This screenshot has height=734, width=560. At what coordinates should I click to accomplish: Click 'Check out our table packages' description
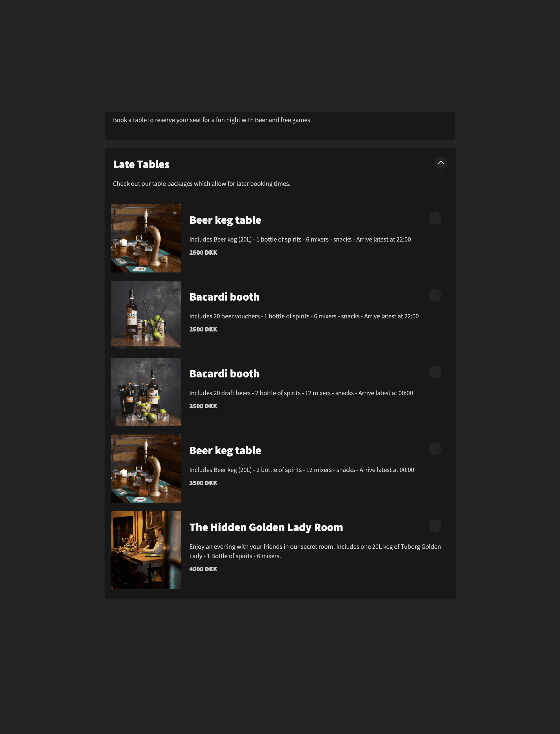click(x=202, y=184)
